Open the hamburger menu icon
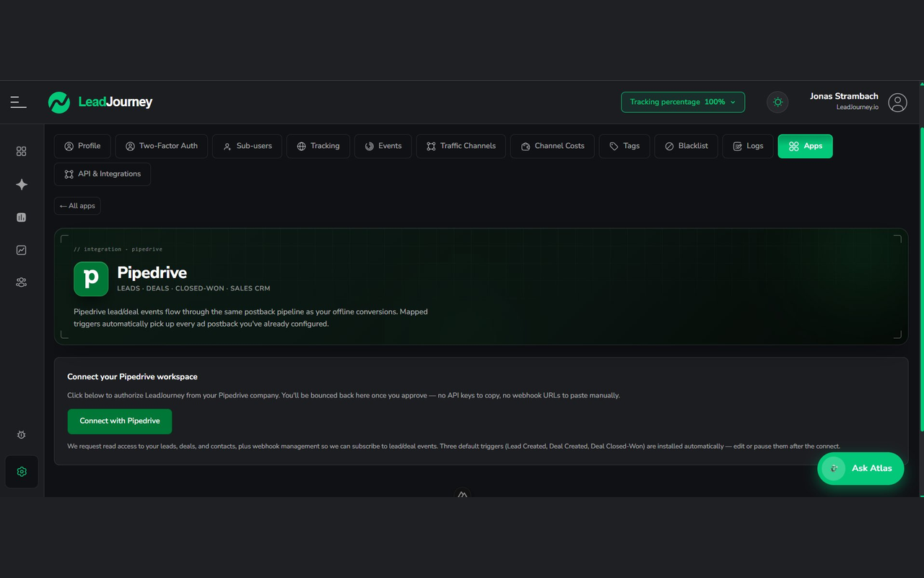924x578 pixels. pos(19,103)
